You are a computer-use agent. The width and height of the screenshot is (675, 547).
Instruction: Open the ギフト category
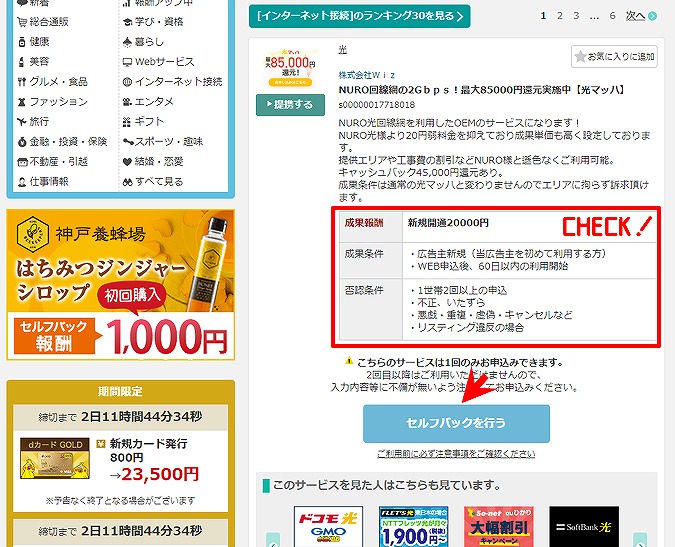(x=149, y=121)
